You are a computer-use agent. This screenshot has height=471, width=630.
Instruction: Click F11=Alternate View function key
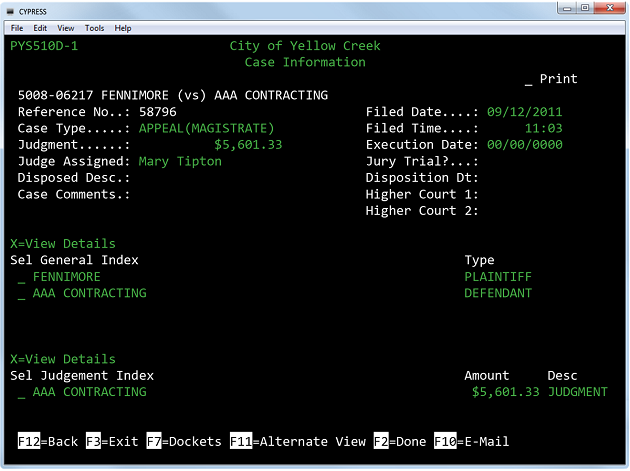298,441
